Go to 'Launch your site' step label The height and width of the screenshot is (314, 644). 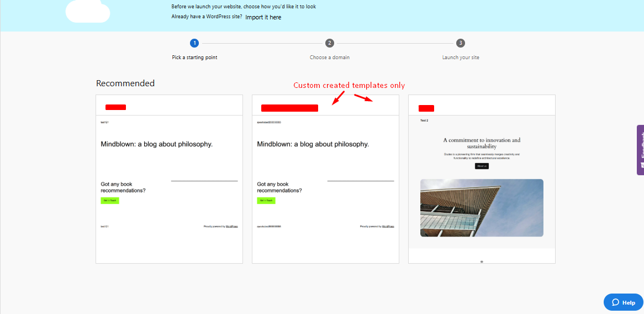[461, 57]
